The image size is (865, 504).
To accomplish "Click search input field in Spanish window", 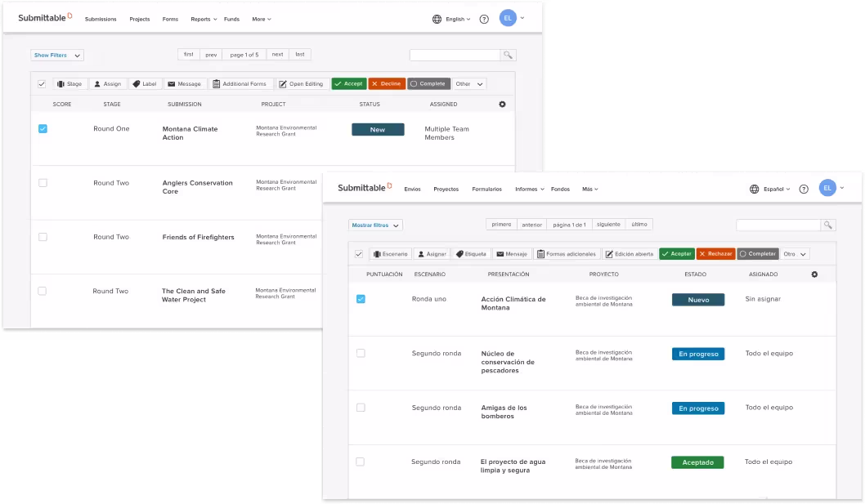I will (778, 225).
